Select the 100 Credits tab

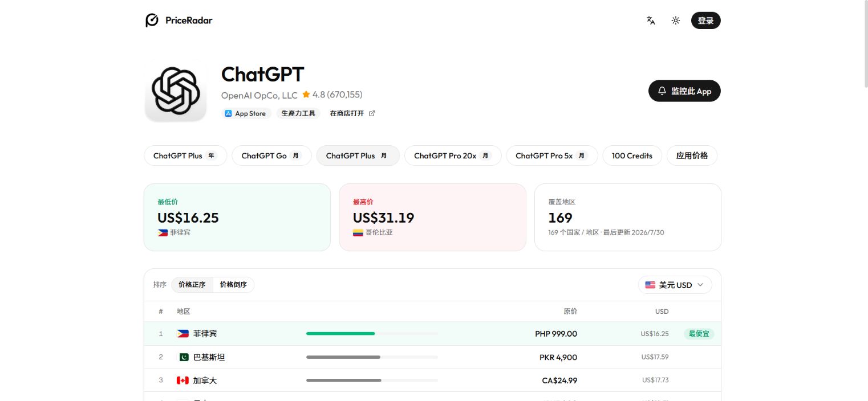pos(632,156)
